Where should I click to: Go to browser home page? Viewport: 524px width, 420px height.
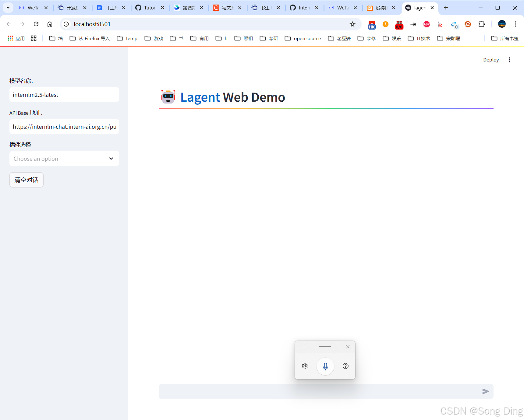50,24
